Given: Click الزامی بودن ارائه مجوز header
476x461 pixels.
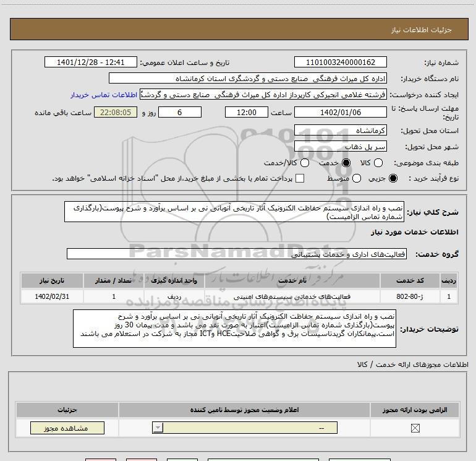Looking at the screenshot, I should click(415, 410).
